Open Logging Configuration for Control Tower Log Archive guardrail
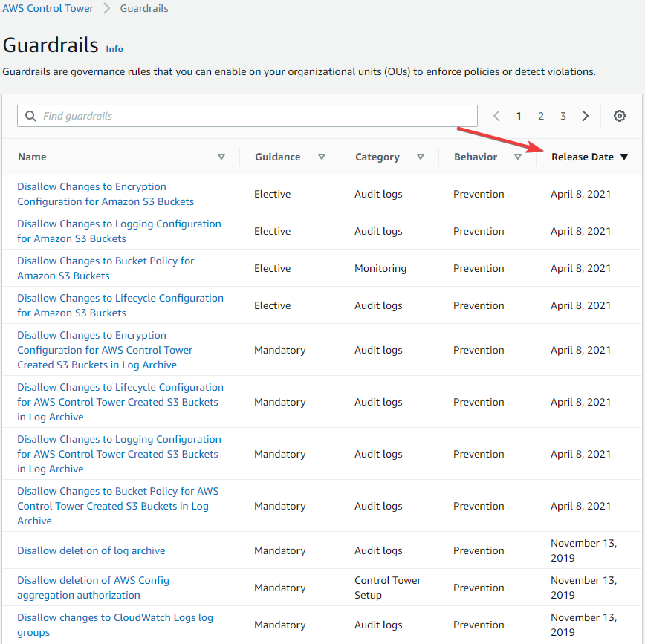Viewport: 645px width, 644px height. pyautogui.click(x=119, y=454)
